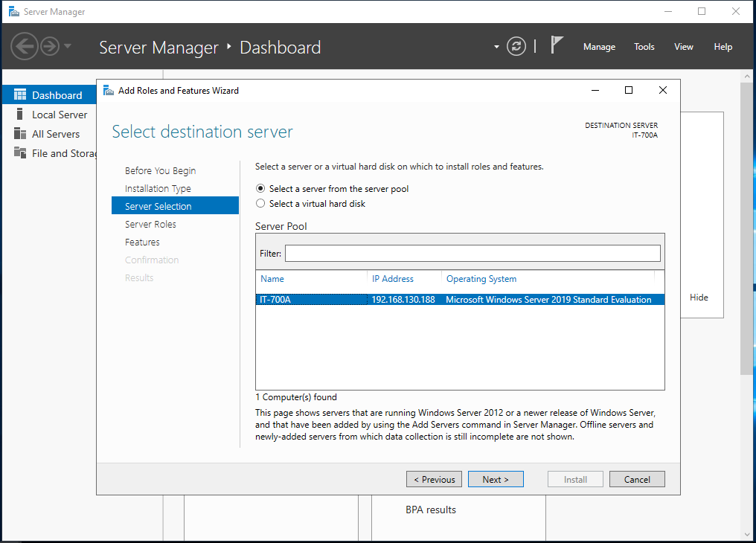
Task: Click the wizard title bar icon
Action: (109, 90)
